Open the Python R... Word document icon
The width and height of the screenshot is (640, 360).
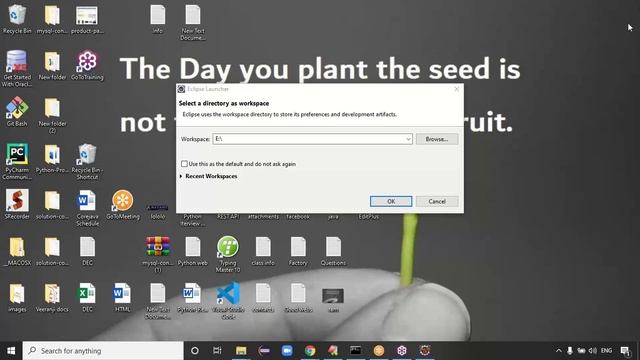pos(193,298)
